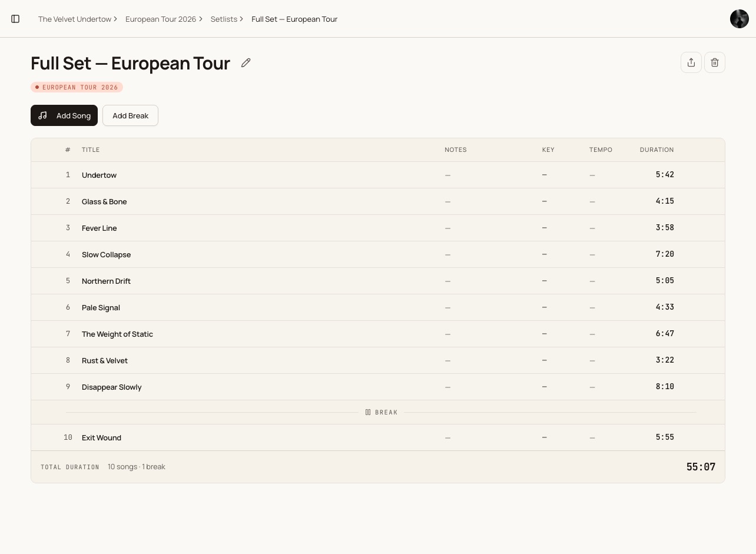The width and height of the screenshot is (756, 554).
Task: Open the Slow Collapse row
Action: [378, 254]
